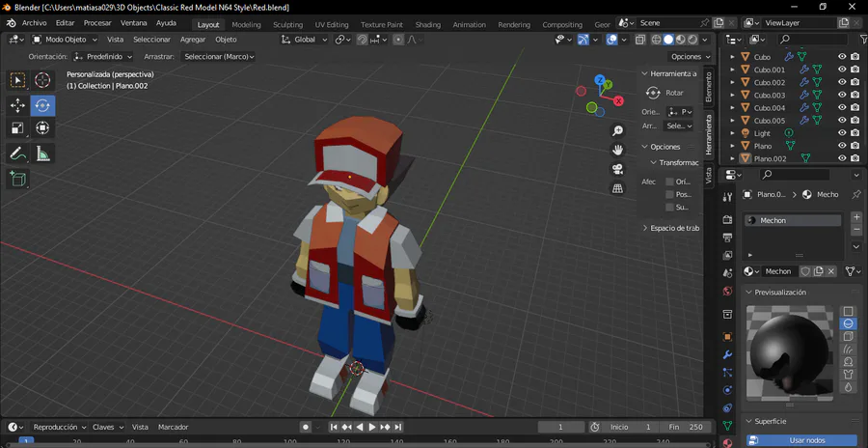Viewport: 868px width, 448px height.
Task: Click the red X axis gizmo
Action: pyautogui.click(x=618, y=101)
